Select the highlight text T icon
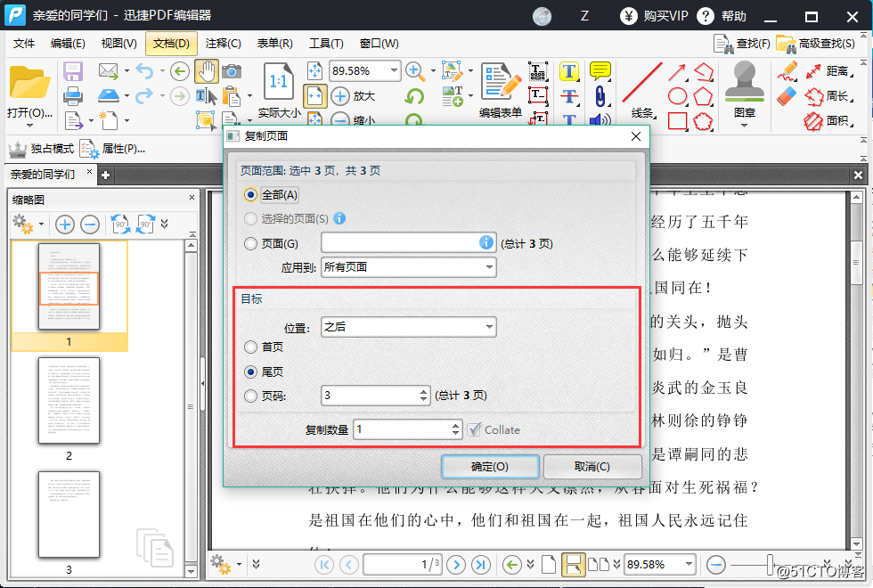873x588 pixels. (569, 71)
